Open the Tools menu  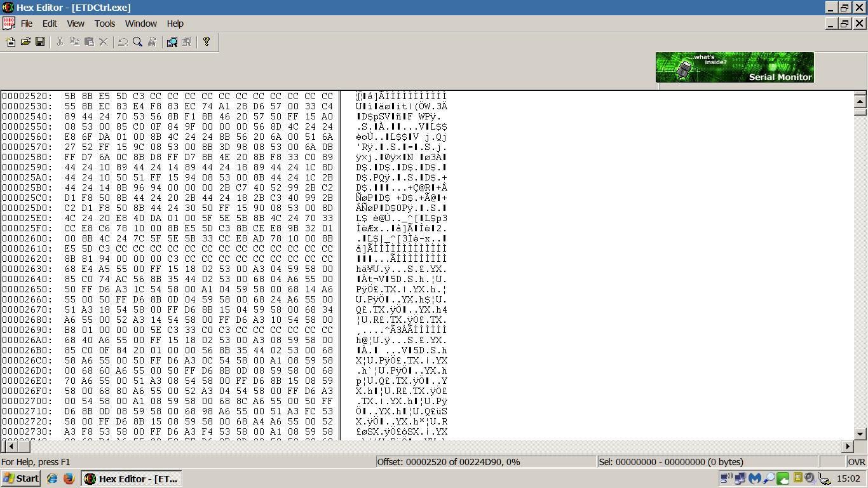click(x=105, y=24)
